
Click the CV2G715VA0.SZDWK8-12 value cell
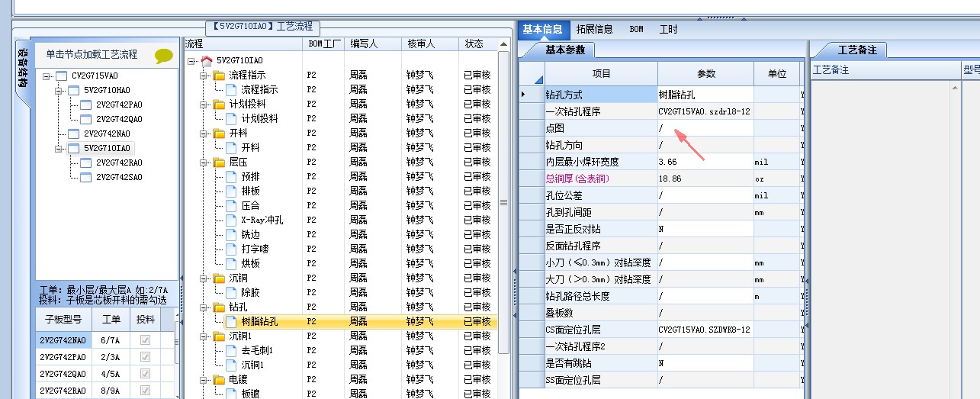pyautogui.click(x=706, y=330)
